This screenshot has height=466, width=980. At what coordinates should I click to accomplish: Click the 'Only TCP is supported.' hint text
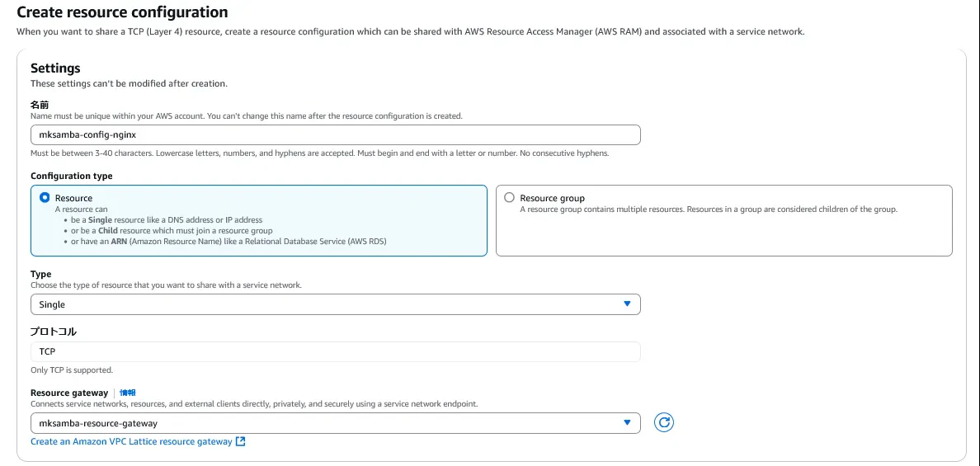point(72,370)
